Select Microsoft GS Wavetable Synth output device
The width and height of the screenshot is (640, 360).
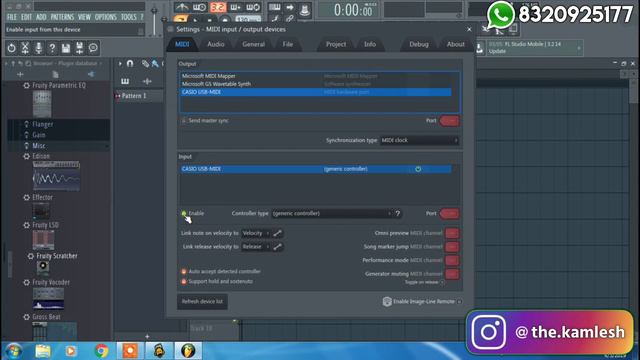tap(316, 84)
